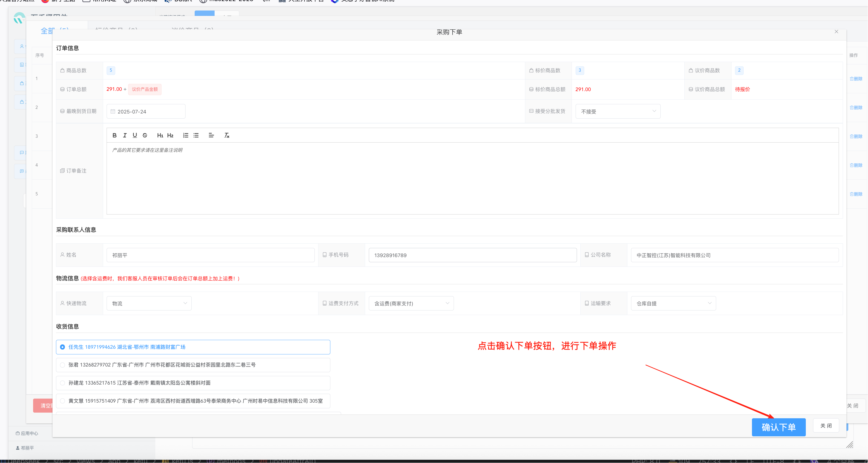This screenshot has height=463, width=868.
Task: Expand the 快递物流 dropdown
Action: tap(149, 303)
